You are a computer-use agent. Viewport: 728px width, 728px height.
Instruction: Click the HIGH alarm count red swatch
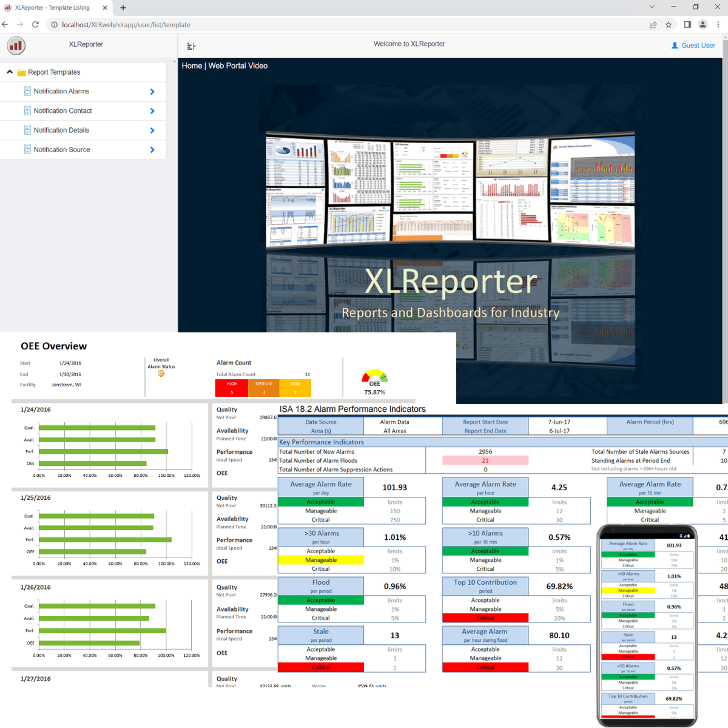(232, 388)
